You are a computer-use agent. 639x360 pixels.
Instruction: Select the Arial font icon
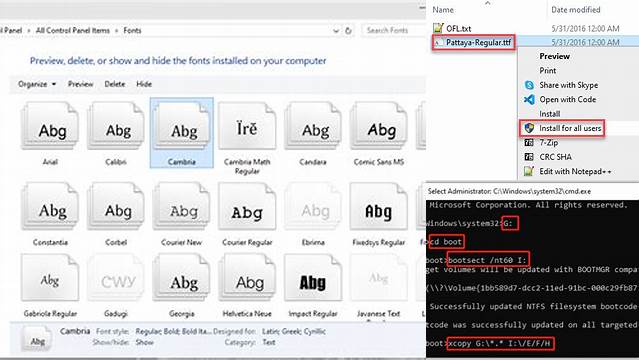tap(50, 126)
